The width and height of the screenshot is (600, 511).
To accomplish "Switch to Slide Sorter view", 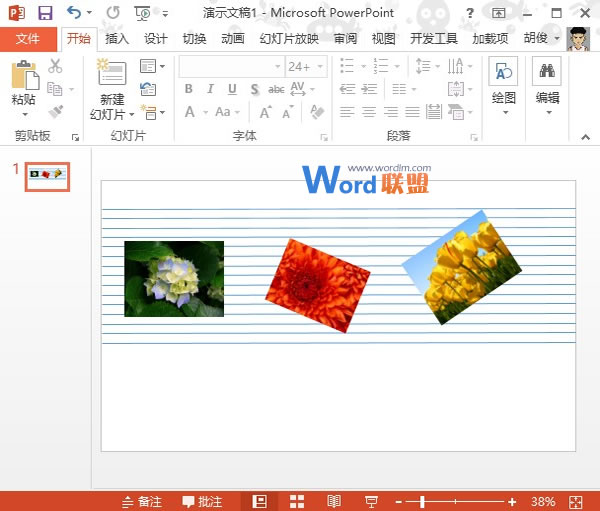I will 297,501.
